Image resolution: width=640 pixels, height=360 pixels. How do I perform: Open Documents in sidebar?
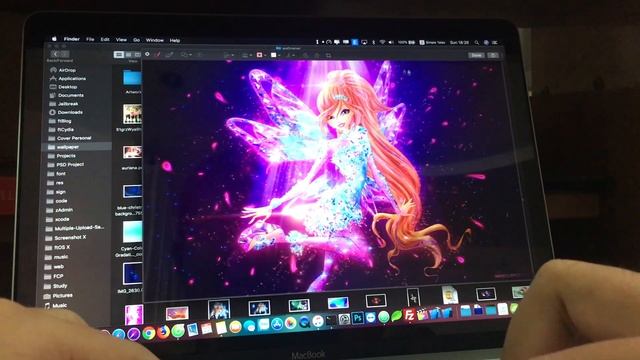67,95
